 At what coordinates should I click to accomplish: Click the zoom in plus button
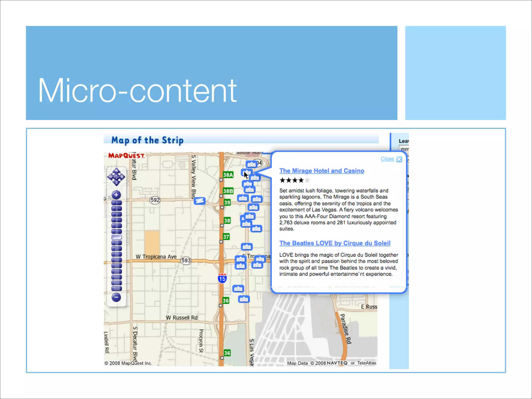tap(116, 195)
